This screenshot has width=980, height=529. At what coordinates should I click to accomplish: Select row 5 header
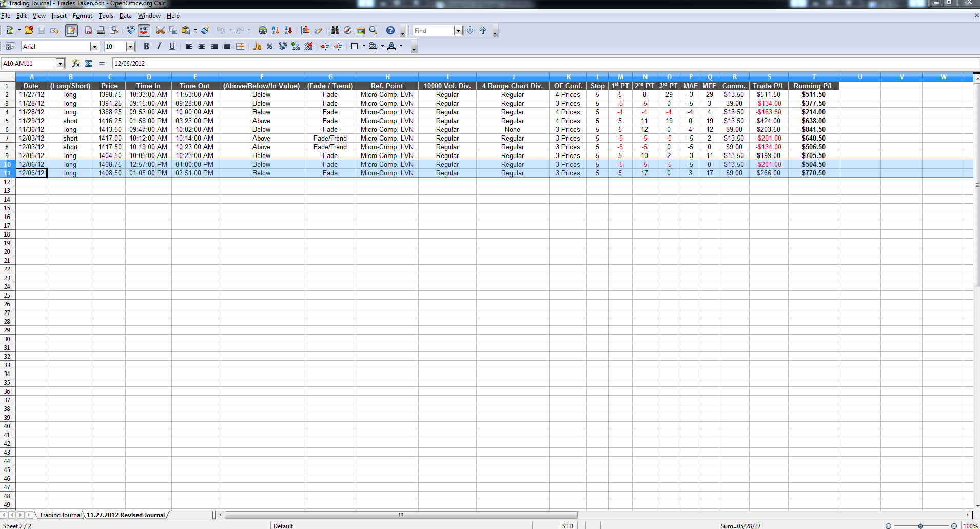(7, 121)
